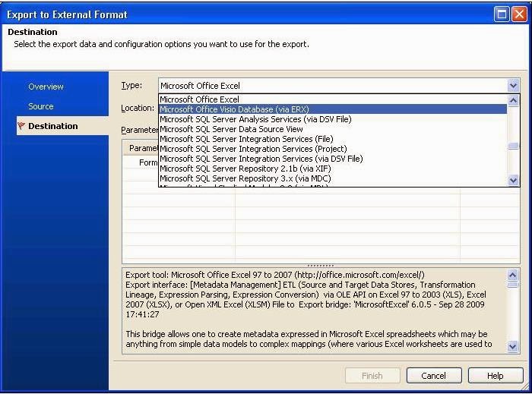532x394 pixels.
Task: Open Help for the export wizard
Action: coord(496,376)
